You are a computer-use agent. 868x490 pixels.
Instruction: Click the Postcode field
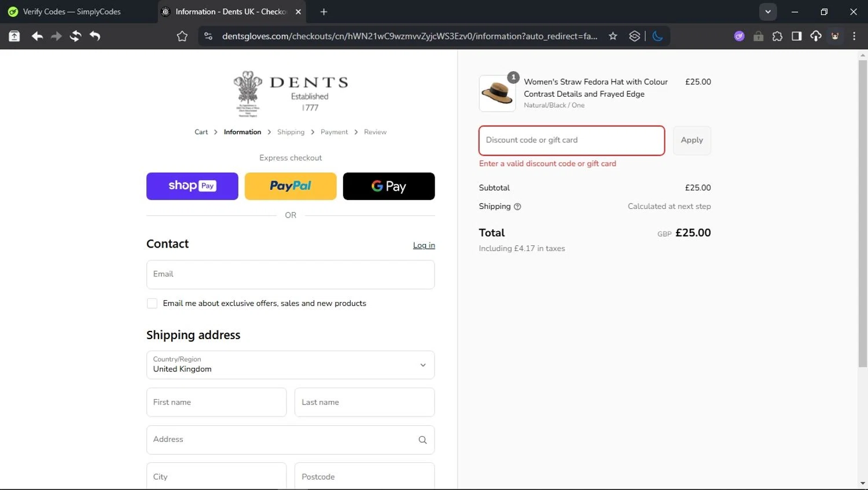(x=365, y=477)
